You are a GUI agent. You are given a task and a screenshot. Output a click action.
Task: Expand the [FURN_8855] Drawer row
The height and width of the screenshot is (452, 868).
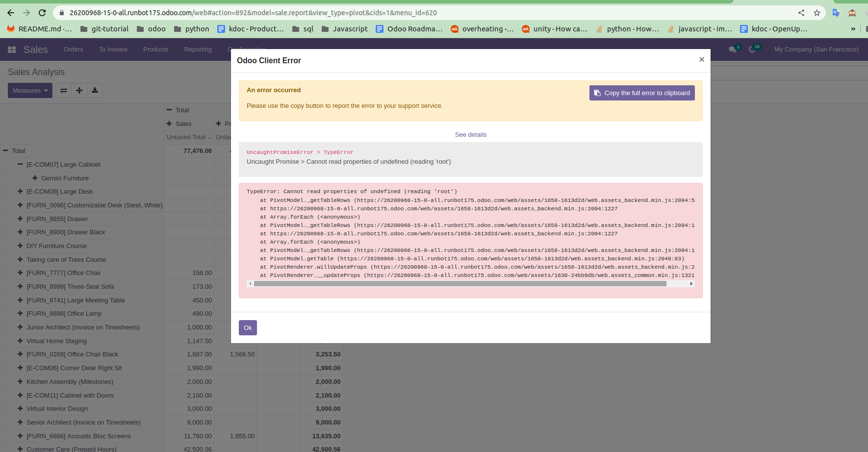point(20,219)
